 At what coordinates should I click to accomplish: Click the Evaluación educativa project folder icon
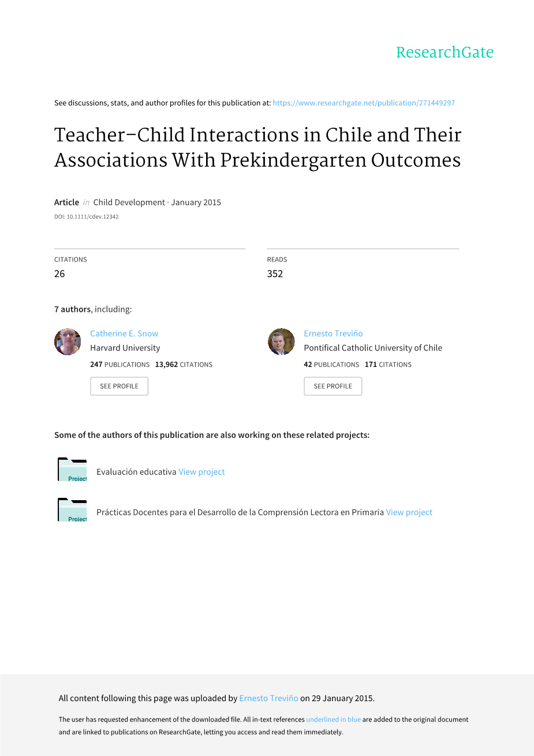tap(72, 470)
